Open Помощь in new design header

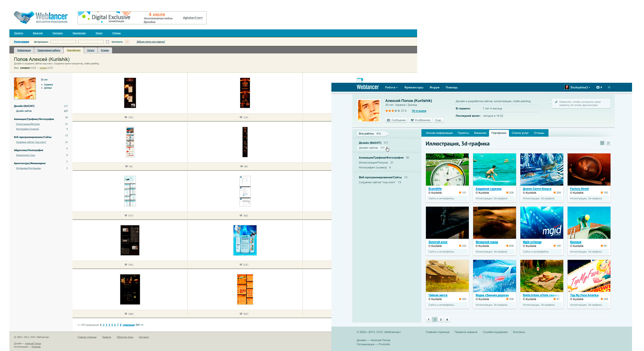coord(451,87)
